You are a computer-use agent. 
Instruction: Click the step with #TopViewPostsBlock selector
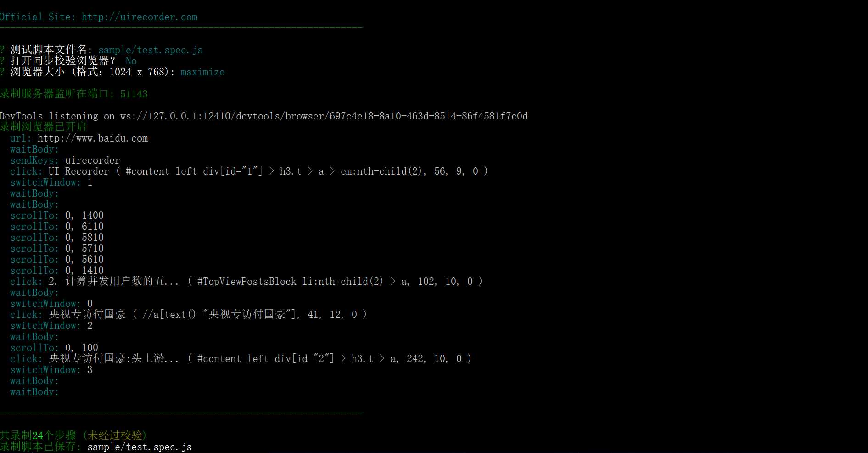tap(246, 282)
